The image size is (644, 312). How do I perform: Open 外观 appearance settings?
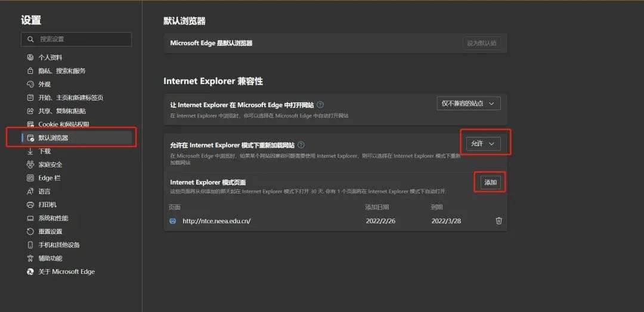44,85
